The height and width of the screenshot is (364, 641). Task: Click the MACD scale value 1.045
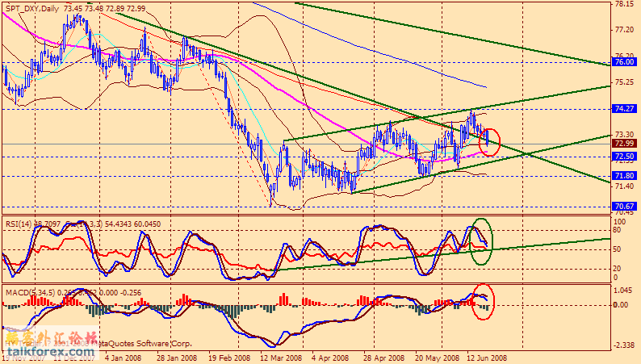coord(623,290)
